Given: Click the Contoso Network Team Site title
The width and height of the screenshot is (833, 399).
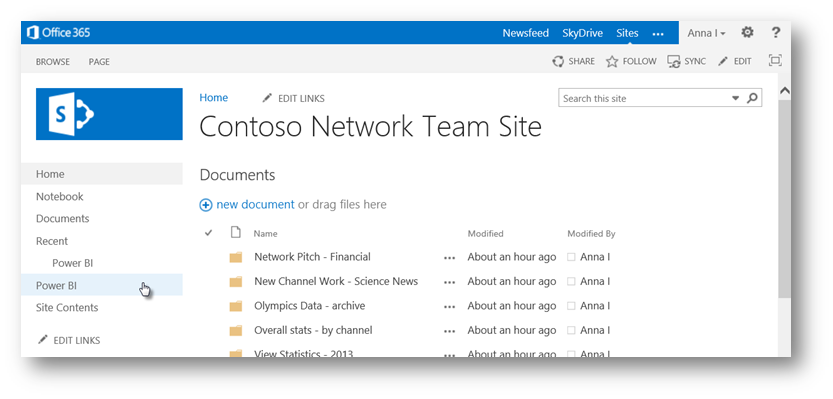Looking at the screenshot, I should tap(370, 127).
